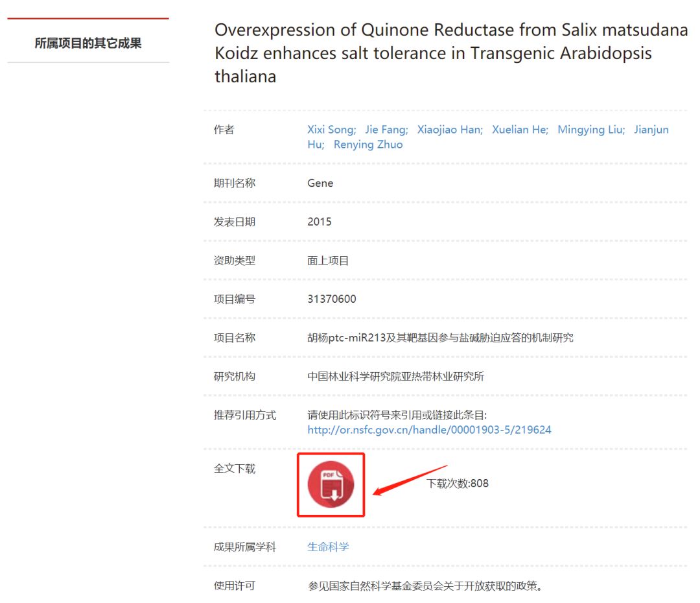Select author link Xixi Song
The width and height of the screenshot is (700, 603).
pos(331,130)
